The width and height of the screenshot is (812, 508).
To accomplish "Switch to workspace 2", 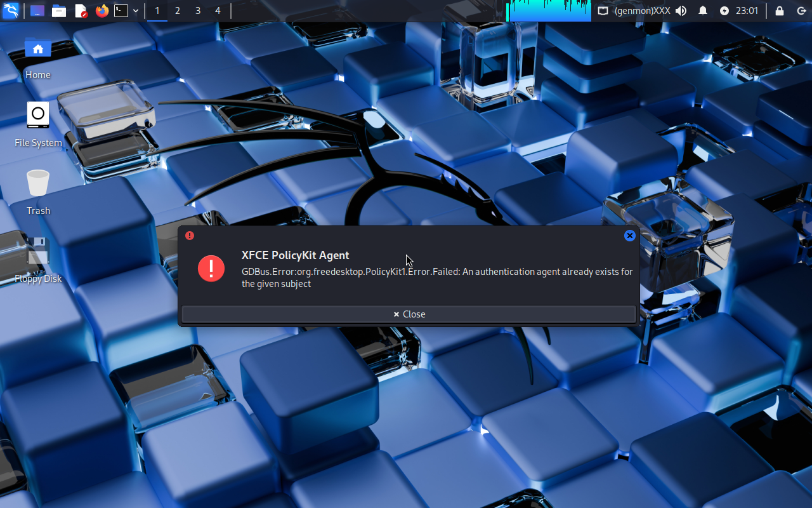I will [178, 11].
